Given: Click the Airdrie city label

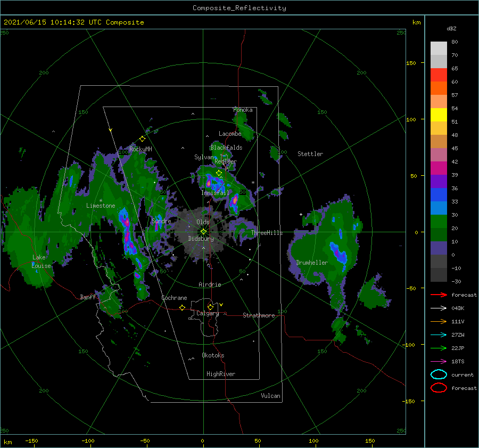Looking at the screenshot, I should tap(210, 284).
